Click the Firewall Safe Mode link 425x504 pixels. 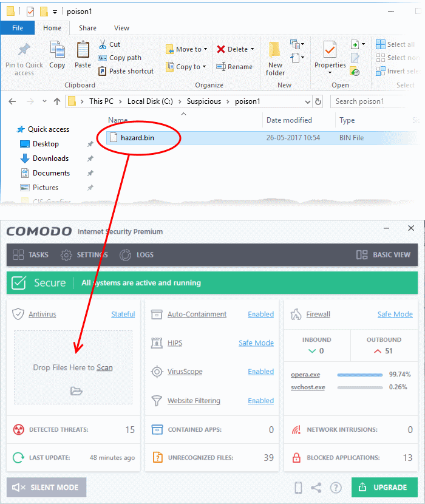[395, 314]
